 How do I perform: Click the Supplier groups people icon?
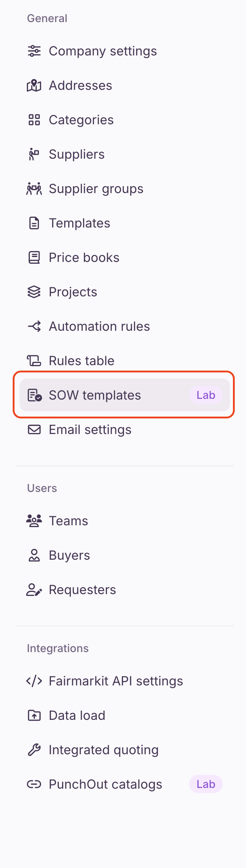point(34,189)
